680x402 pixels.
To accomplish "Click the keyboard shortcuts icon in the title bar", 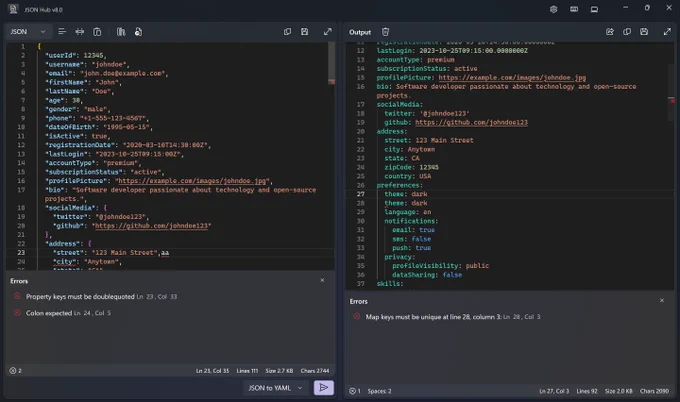I will (574, 9).
